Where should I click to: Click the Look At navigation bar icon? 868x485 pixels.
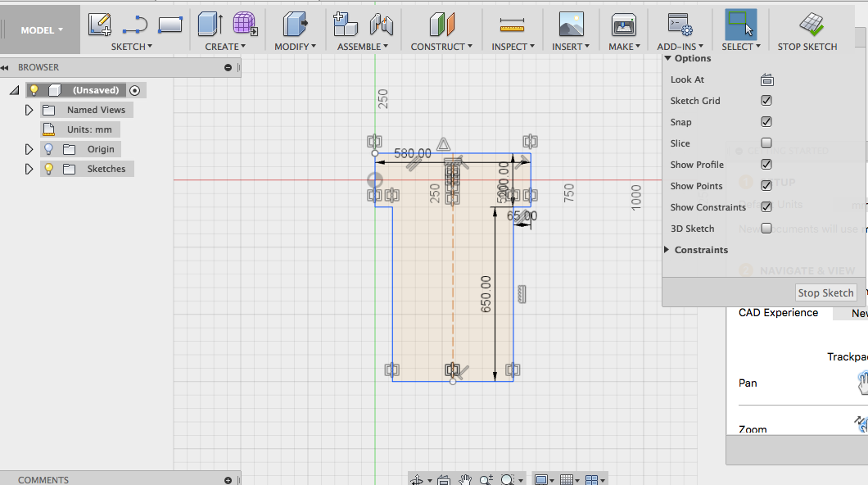click(443, 480)
